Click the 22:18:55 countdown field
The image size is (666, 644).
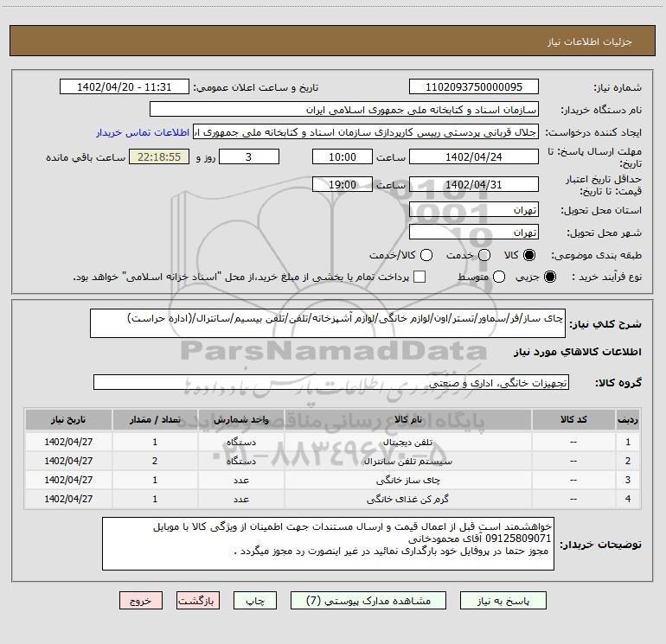point(159,156)
